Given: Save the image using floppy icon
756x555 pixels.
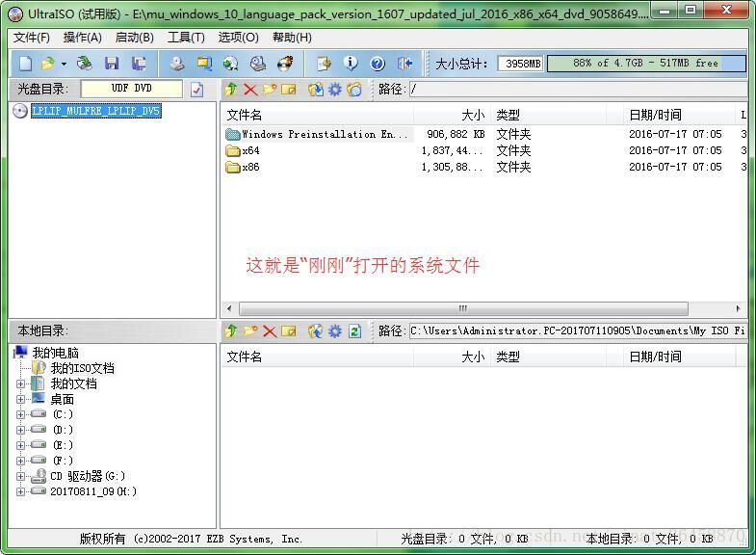Looking at the screenshot, I should point(112,64).
